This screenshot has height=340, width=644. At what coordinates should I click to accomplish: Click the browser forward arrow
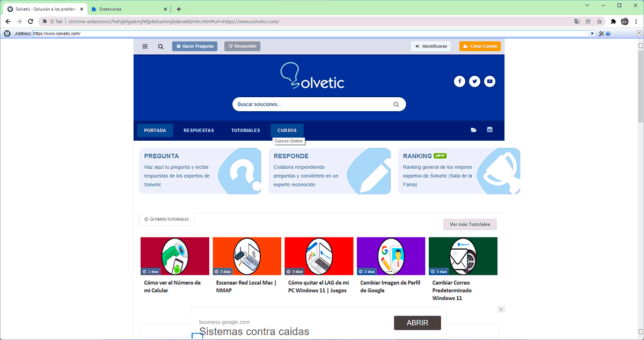click(x=19, y=21)
